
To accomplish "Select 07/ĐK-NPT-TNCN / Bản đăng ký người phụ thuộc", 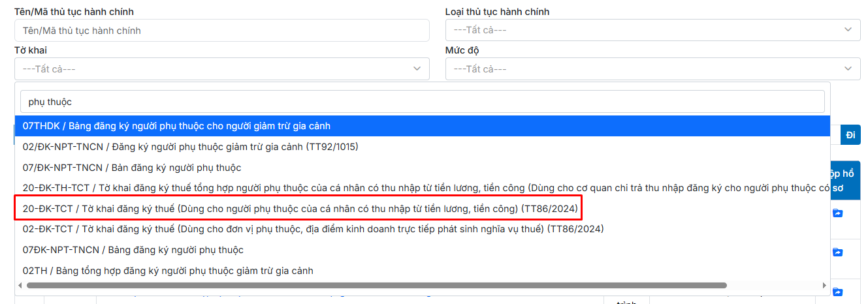I will 423,168.
